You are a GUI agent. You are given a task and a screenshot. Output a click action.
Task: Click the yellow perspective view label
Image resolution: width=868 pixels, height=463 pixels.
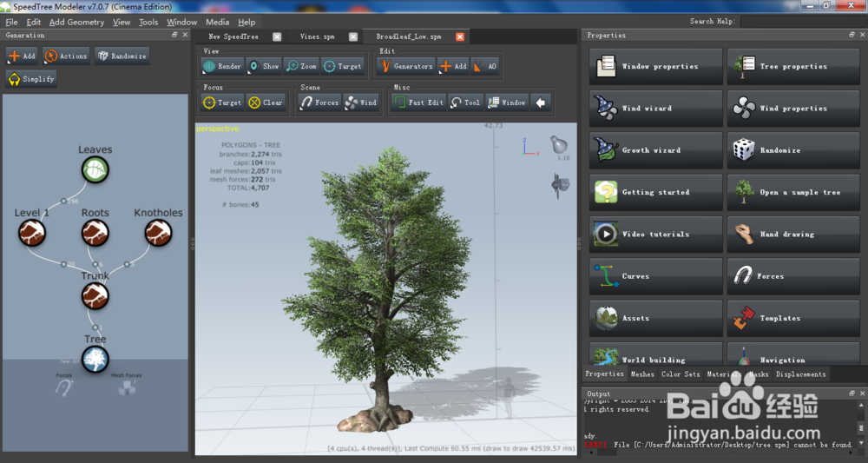218,129
